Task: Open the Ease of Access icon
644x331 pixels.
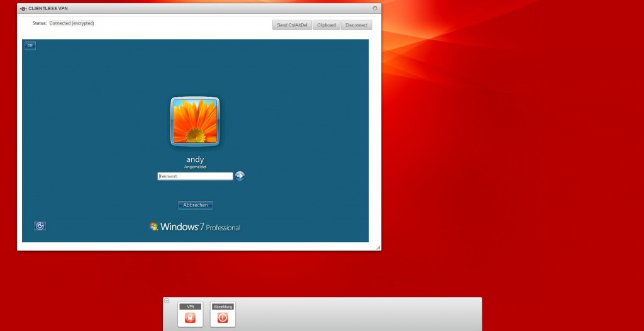Action: [40, 226]
